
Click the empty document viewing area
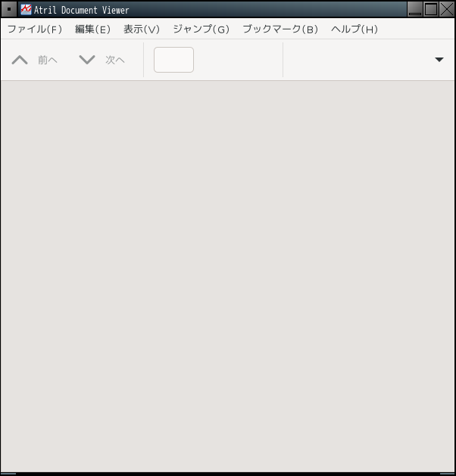click(x=228, y=276)
